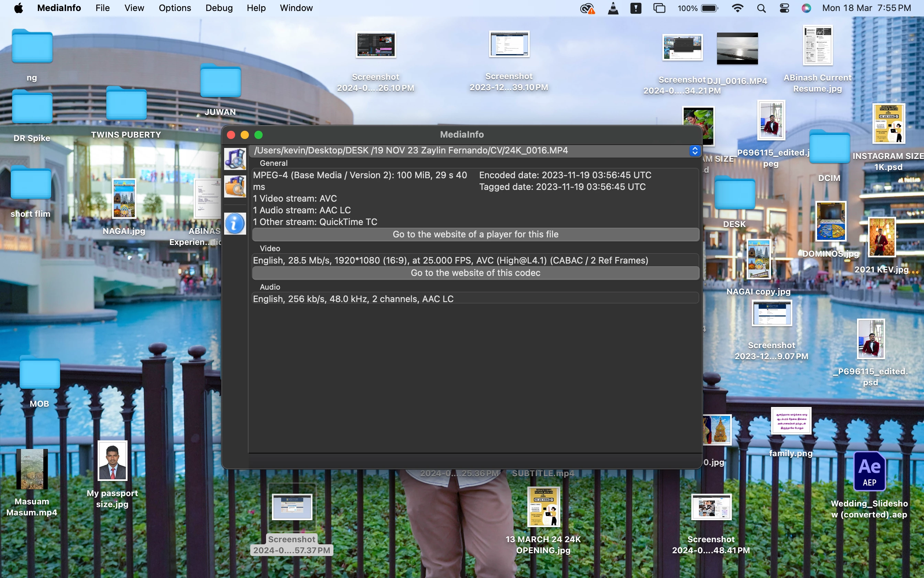
Task: Select the family.png file
Action: coord(791,421)
